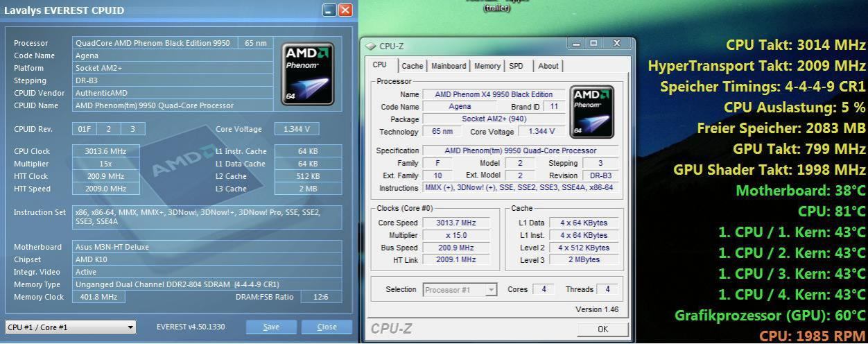Click the CPU-Z Level 3 2 MBytes value
This screenshot has width=868, height=344.
pos(584,260)
